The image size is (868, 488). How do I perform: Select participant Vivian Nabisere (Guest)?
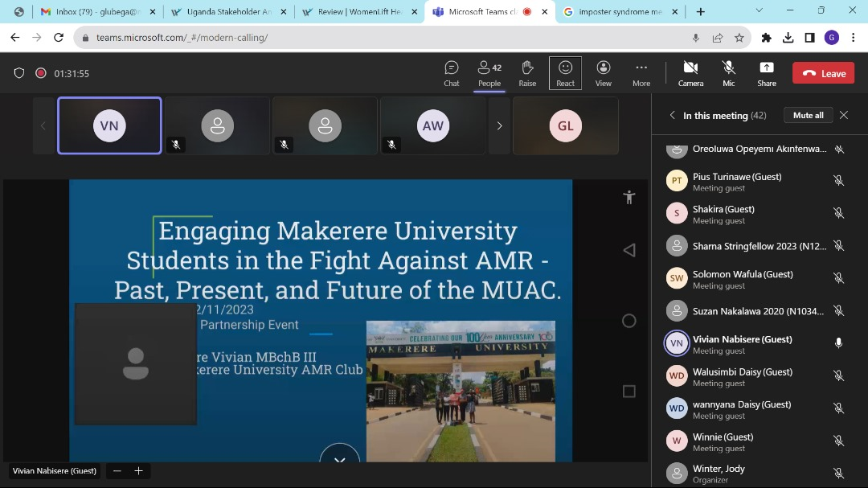click(x=755, y=343)
